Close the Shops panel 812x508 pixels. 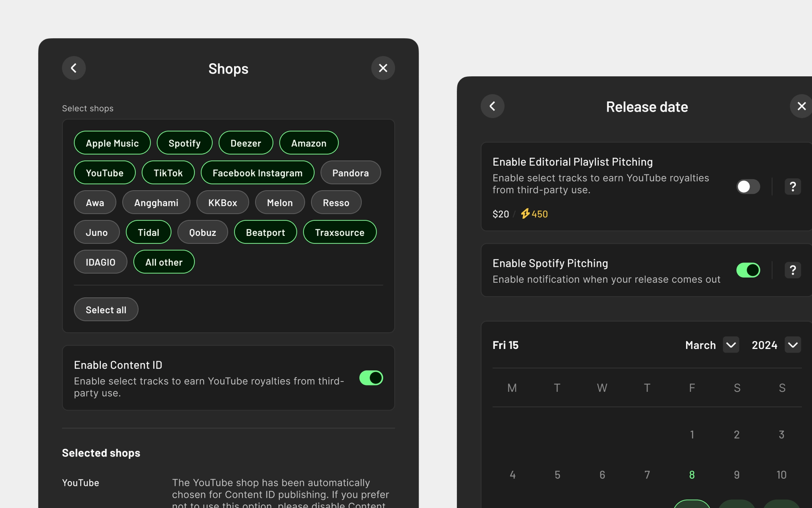pos(383,68)
